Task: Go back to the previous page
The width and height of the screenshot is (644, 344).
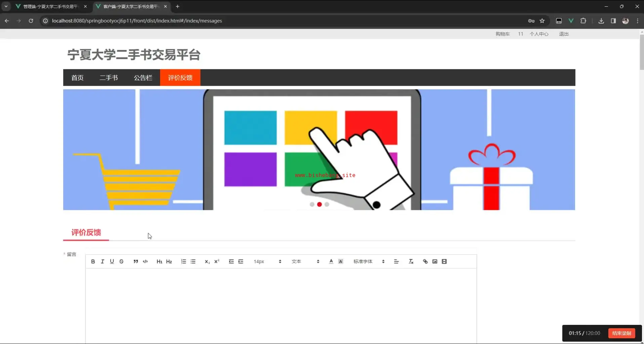Action: coord(7,21)
